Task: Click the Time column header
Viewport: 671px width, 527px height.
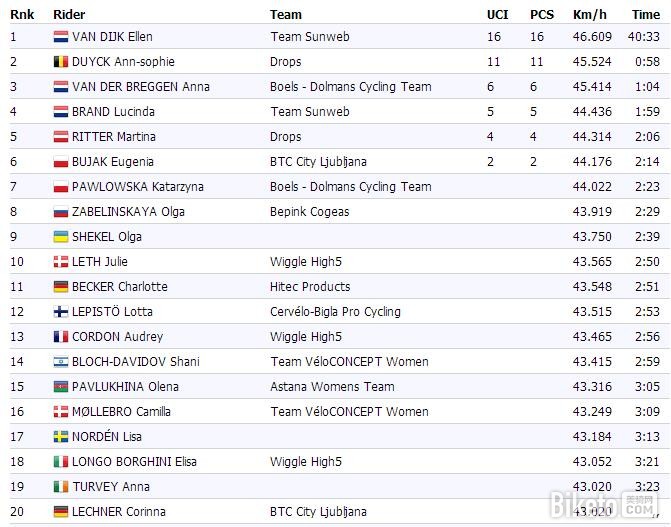Action: click(645, 15)
